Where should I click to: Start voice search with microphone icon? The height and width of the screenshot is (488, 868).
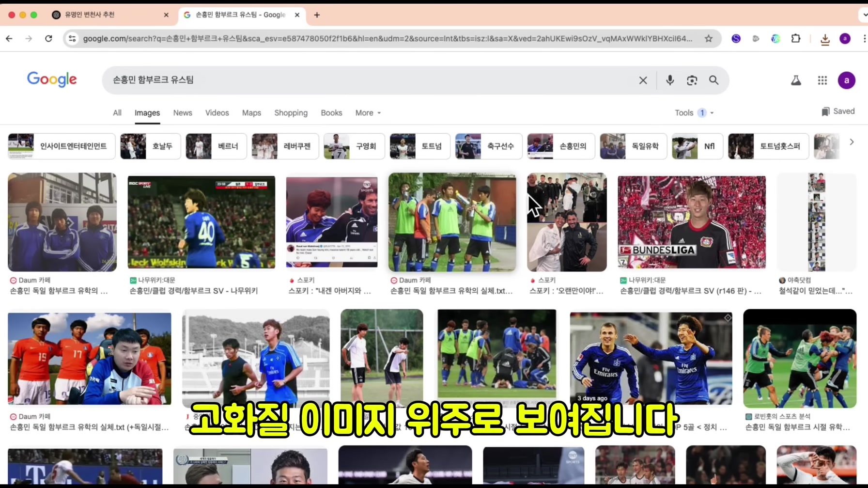pos(670,80)
